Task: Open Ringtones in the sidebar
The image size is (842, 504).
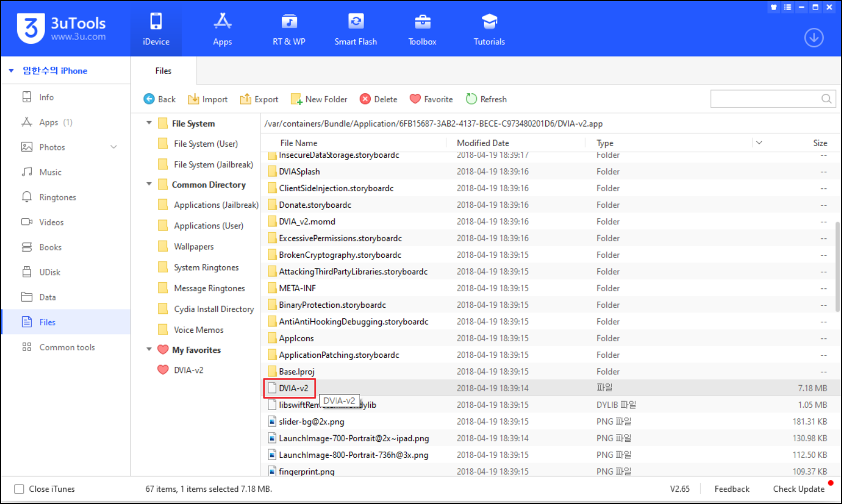Action: (x=66, y=197)
